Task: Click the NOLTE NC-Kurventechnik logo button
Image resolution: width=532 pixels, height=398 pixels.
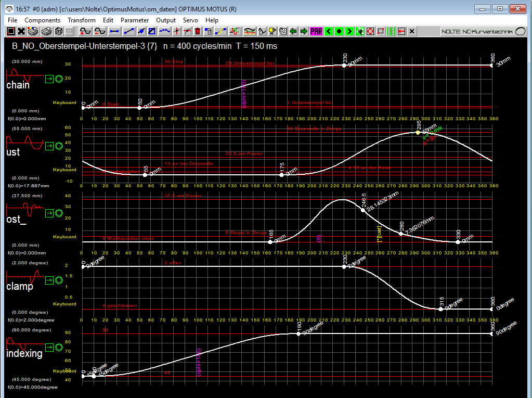Action: pos(484,31)
